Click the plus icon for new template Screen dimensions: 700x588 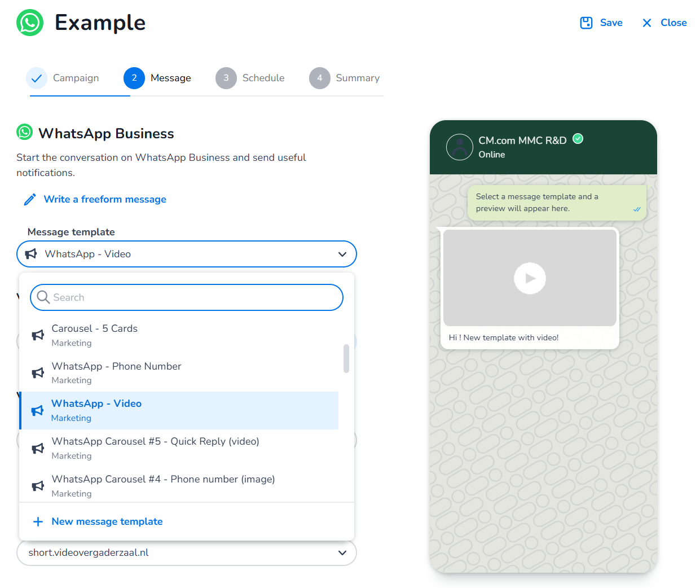coord(38,522)
